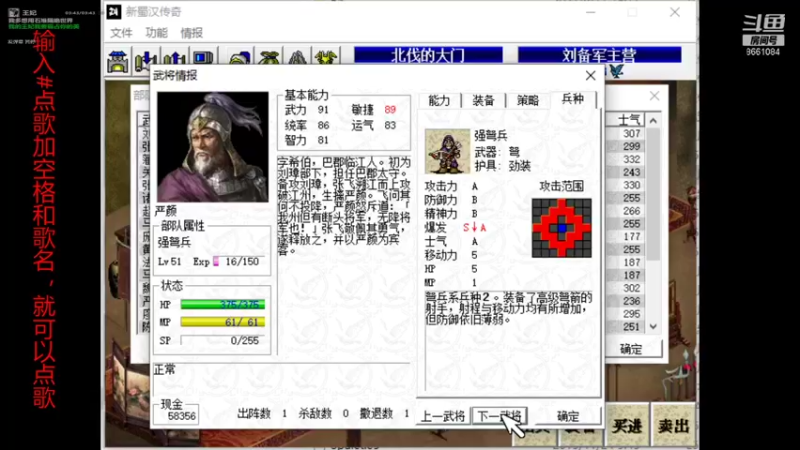Click the golden armor toolbar icon
The width and height of the screenshot is (800, 450).
326,58
